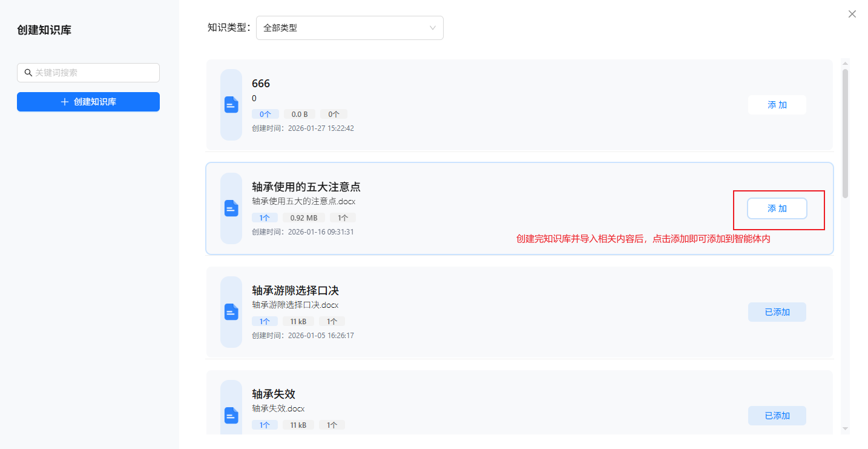This screenshot has height=449, width=868.
Task: Open the 知识类型 dropdown
Action: coord(349,28)
